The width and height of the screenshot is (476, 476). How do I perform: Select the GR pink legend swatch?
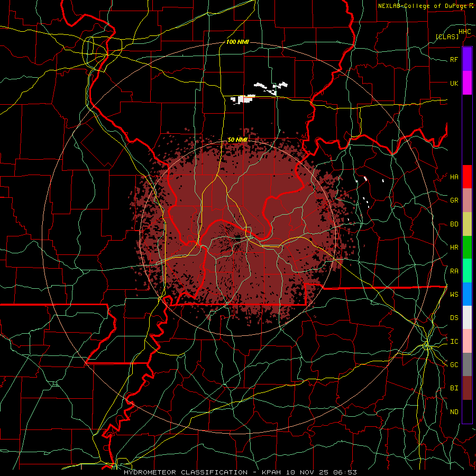click(x=467, y=200)
